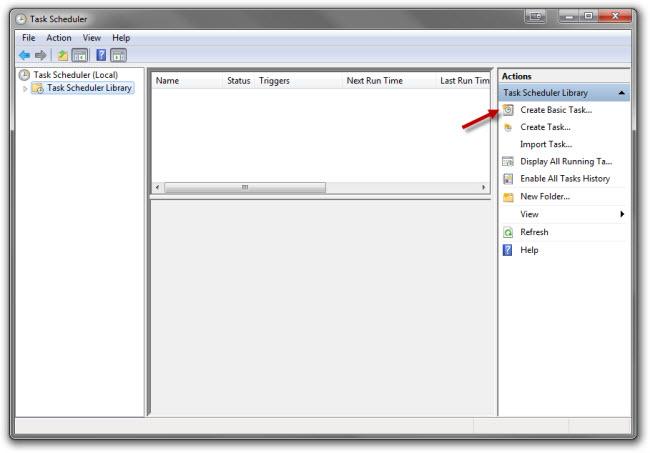Screen dimensions: 650x453
Task: Click the Refresh action label
Action: pos(534,232)
